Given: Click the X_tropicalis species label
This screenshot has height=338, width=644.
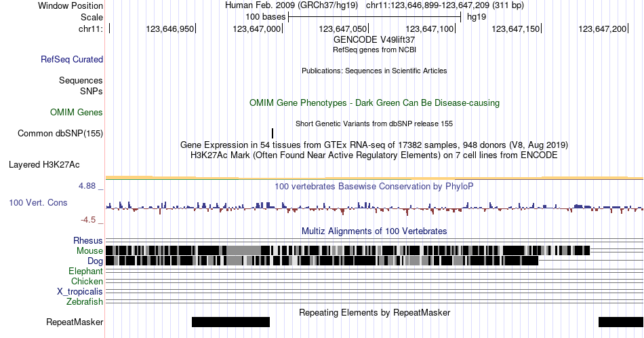Looking at the screenshot, I should (x=80, y=292).
